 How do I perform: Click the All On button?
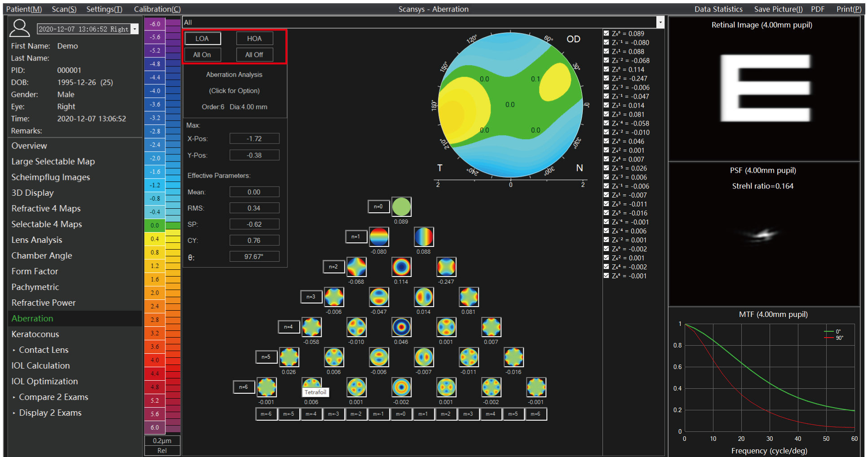click(x=202, y=55)
